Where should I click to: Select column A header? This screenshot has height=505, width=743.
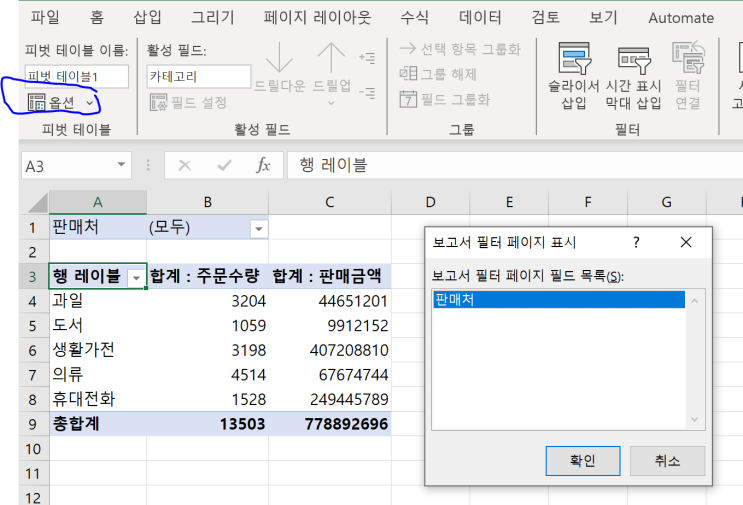click(x=98, y=202)
